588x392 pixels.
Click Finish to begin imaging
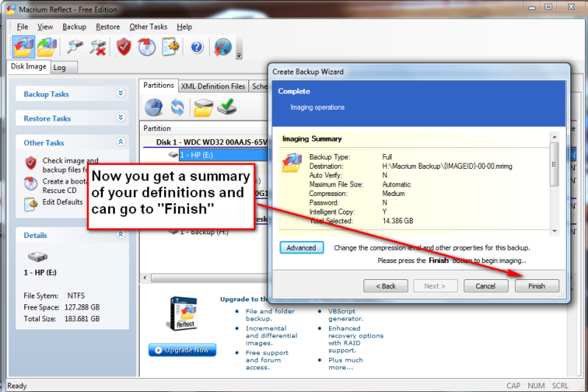[536, 286]
